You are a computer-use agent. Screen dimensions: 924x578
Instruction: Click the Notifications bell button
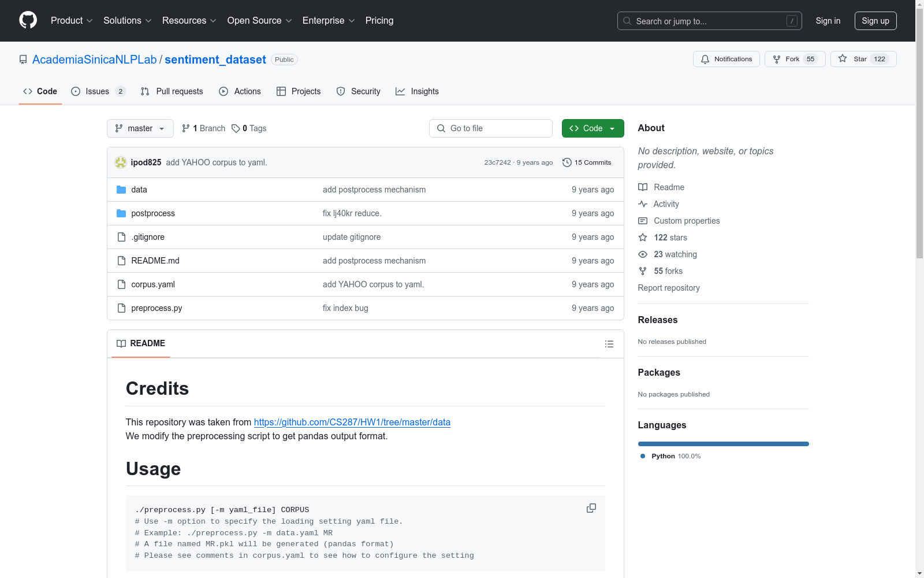726,59
